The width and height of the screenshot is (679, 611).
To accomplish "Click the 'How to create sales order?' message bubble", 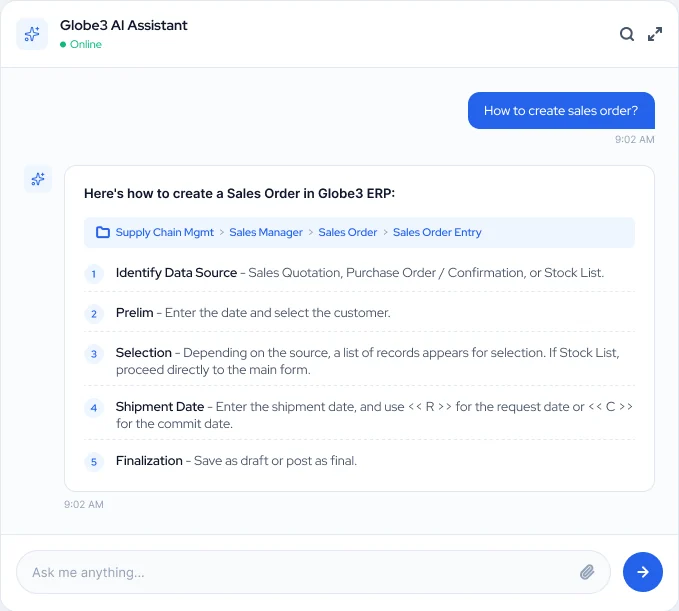I will tap(561, 110).
